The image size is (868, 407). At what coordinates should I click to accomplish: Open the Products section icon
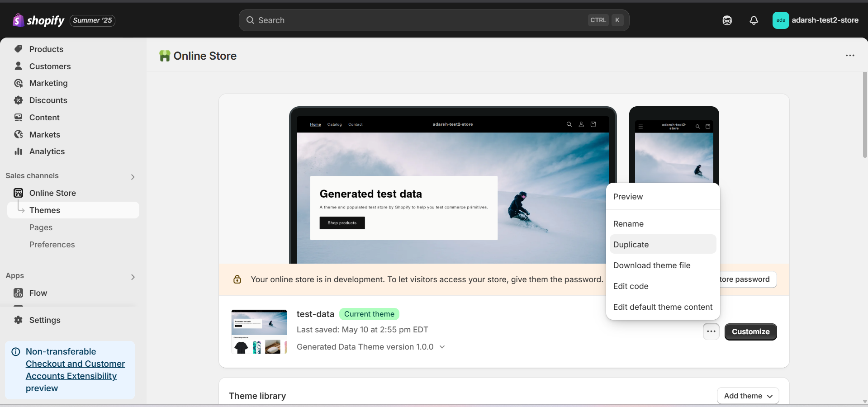[x=18, y=49]
